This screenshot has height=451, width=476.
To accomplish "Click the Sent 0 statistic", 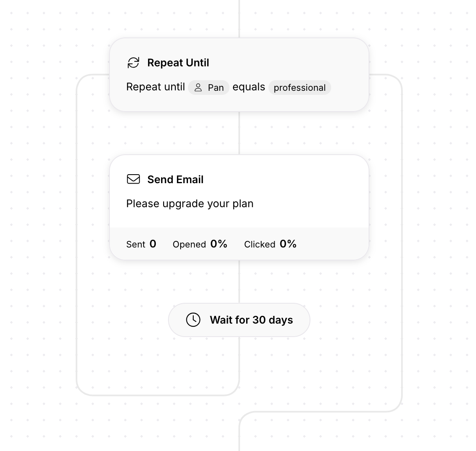I will [x=141, y=244].
